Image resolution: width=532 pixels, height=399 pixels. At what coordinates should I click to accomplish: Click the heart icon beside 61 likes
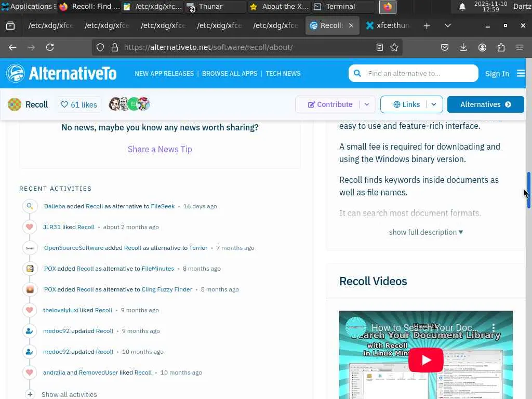point(64,104)
